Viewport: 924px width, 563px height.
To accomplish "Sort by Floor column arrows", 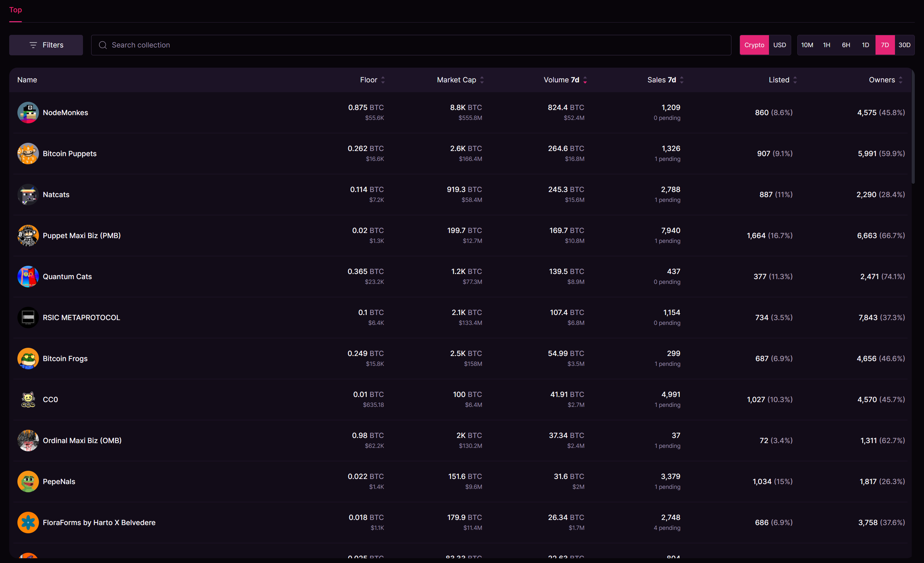I will [383, 80].
